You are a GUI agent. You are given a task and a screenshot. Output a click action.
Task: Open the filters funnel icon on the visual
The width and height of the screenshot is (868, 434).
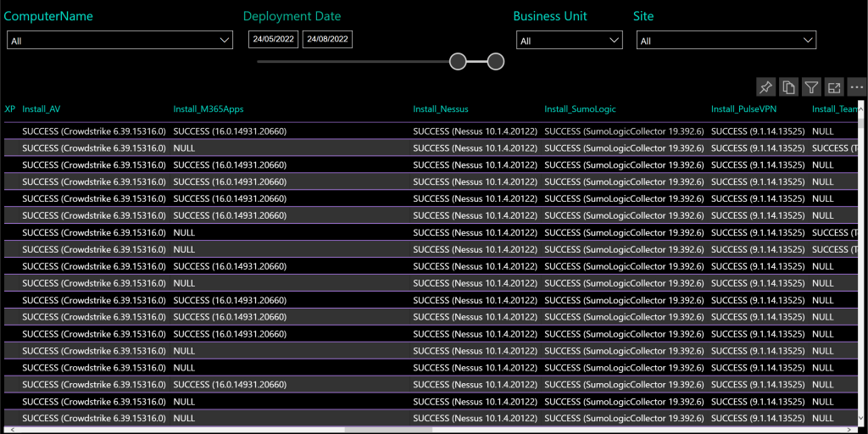(811, 87)
